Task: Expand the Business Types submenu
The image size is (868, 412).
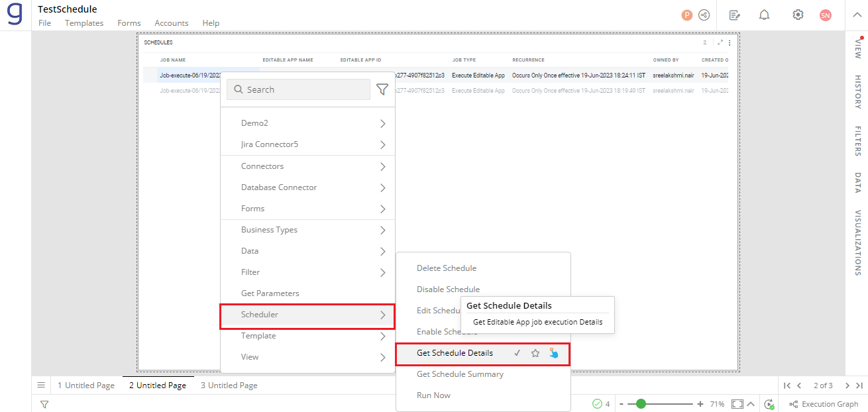Action: tap(307, 230)
